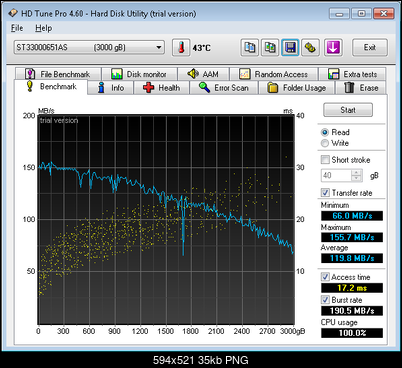
Task: Switch to Error Scan tab
Action: [x=224, y=88]
